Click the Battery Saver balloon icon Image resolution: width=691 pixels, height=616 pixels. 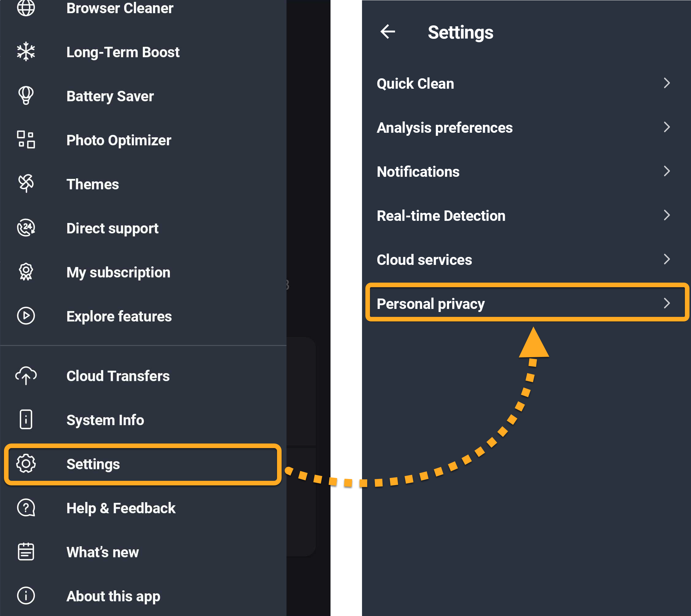(x=26, y=95)
